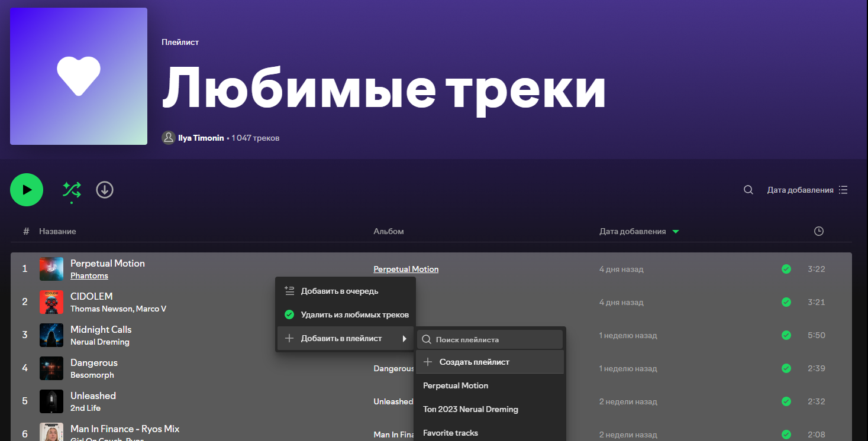Focus the Поиск плейлиста search field
Image resolution: width=868 pixels, height=441 pixels.
coord(490,340)
